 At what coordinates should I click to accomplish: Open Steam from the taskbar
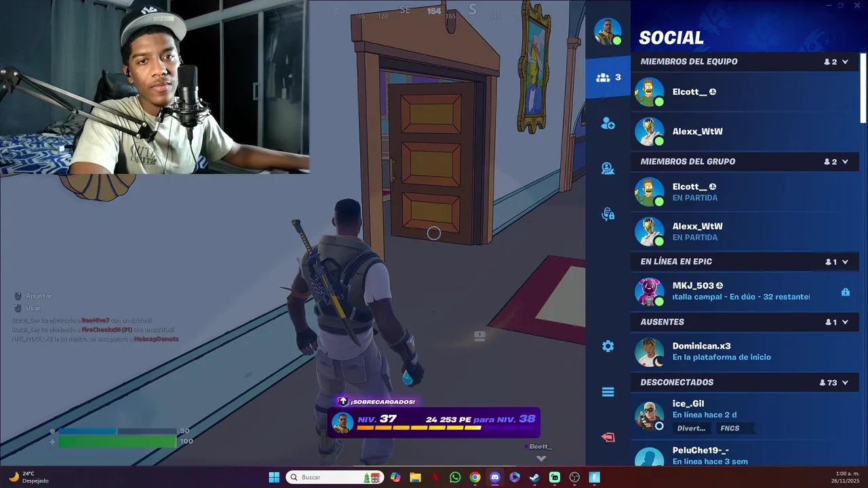tap(534, 478)
